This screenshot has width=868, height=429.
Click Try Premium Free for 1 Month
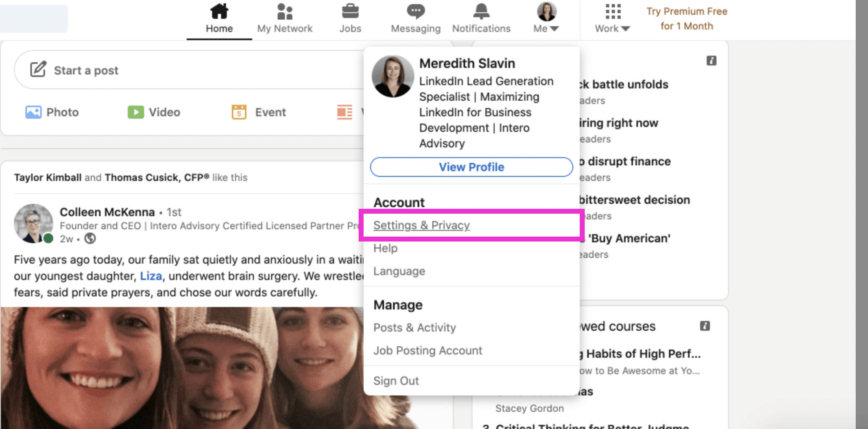tap(687, 18)
